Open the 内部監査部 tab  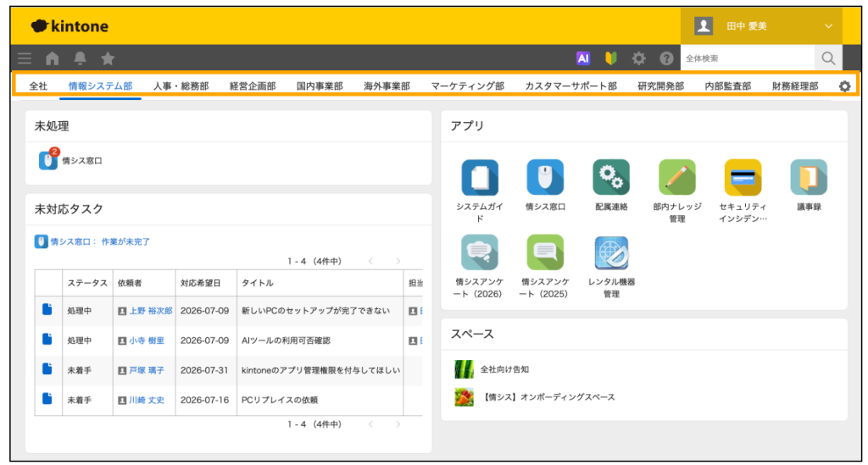(x=727, y=86)
